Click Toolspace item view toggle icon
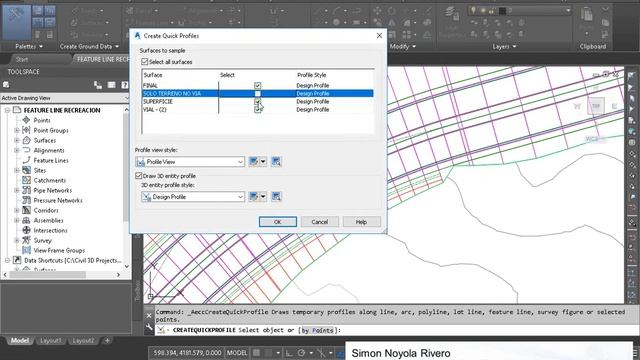The image size is (640, 360). click(98, 85)
